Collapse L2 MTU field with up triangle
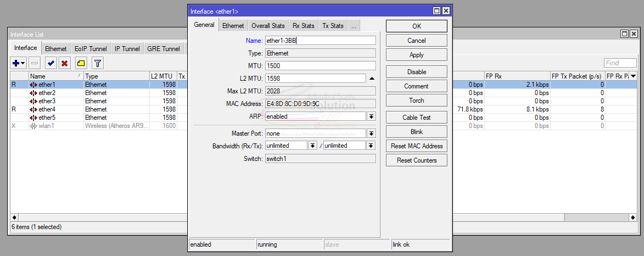Image resolution: width=644 pixels, height=256 pixels. point(372,78)
